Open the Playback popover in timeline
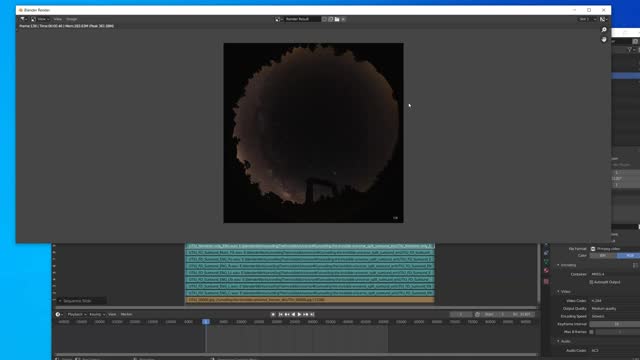The height and width of the screenshot is (360, 640). click(76, 314)
